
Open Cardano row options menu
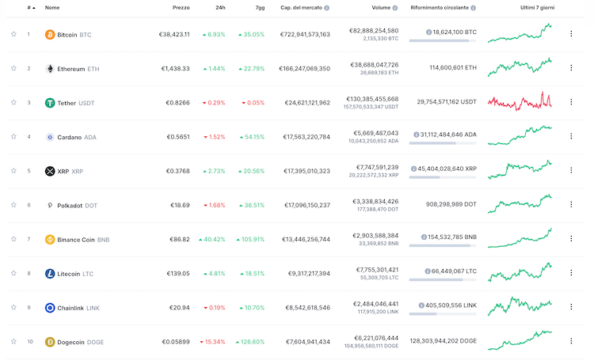pyautogui.click(x=571, y=136)
